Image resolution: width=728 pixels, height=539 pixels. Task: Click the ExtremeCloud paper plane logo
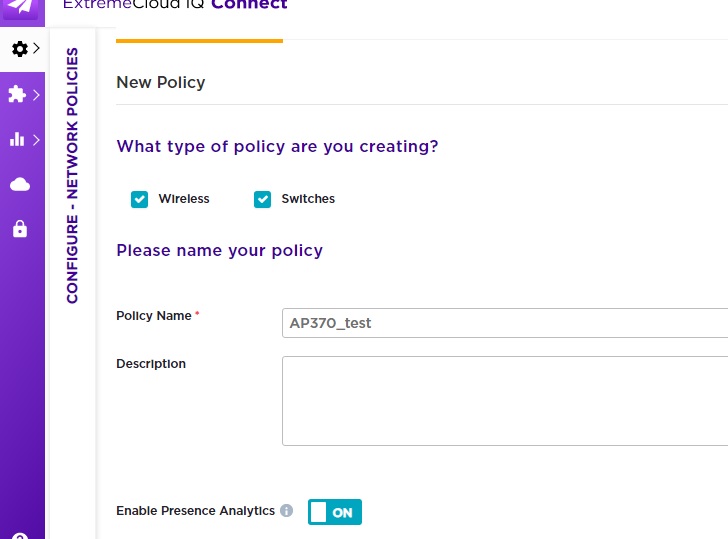tap(22, 8)
